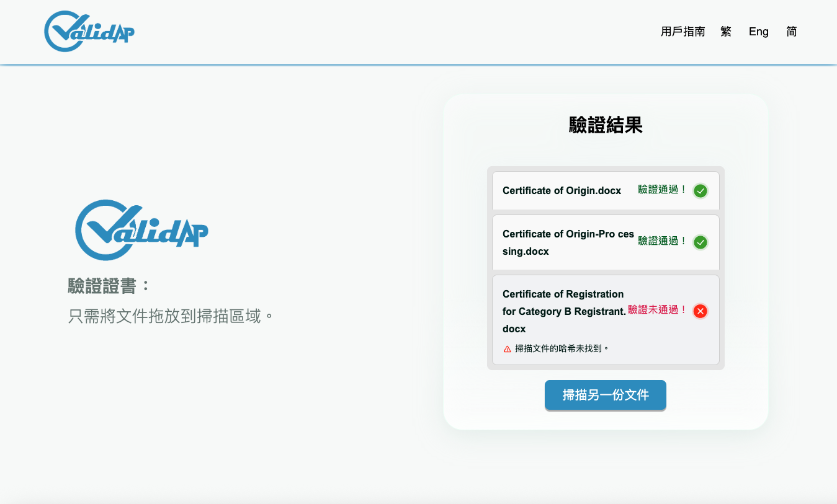Screen dimensions: 837x504
Task: Click the large ValidAP logo on the left
Action: coord(141,229)
